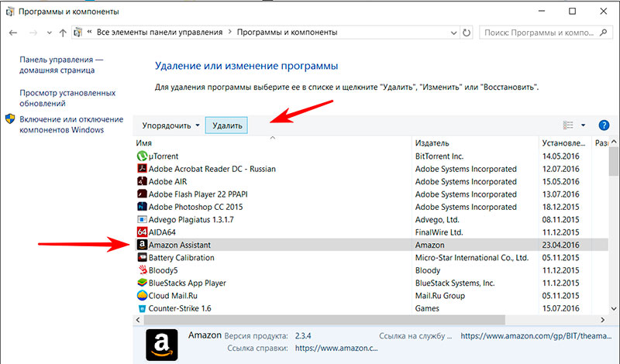Click the horizontal scrollbar thumb

pyautogui.click(x=324, y=320)
